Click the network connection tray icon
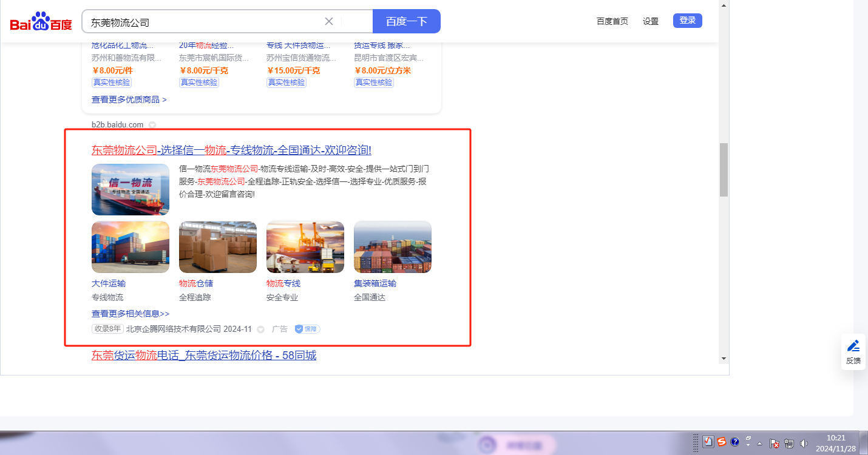 789,443
